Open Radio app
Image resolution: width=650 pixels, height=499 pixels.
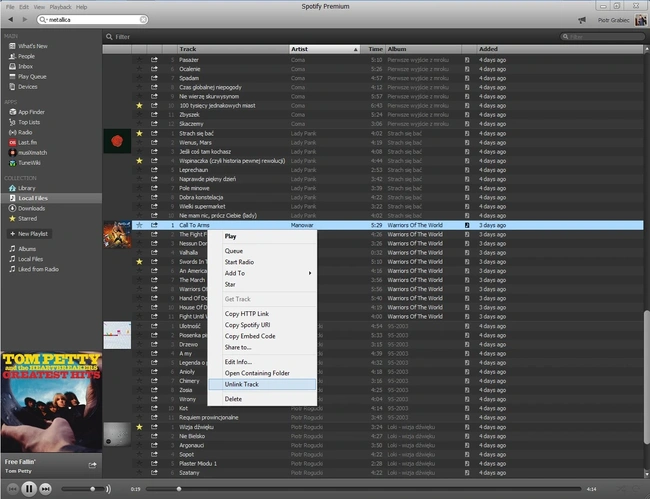20,132
